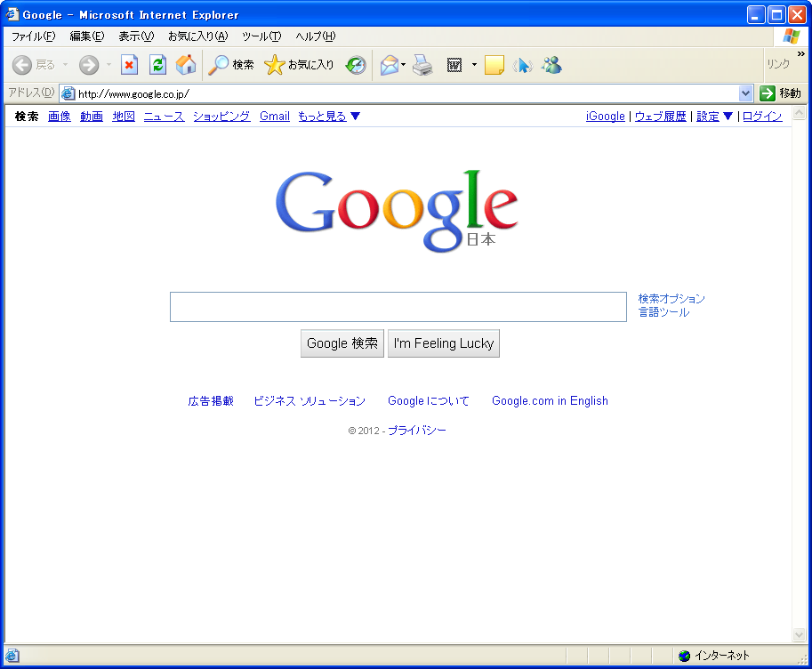This screenshot has width=812, height=669.
Task: Expand the toolbar overflow chevron
Action: pos(801,54)
